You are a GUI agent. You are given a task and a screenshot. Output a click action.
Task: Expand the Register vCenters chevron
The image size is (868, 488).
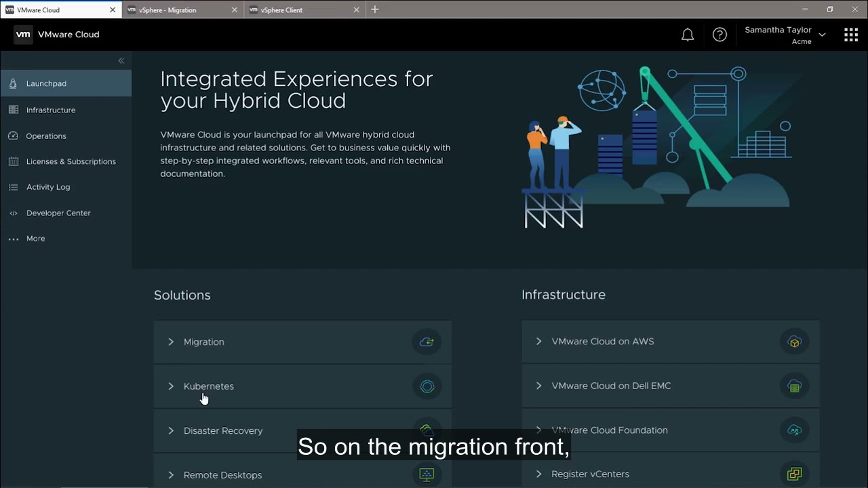pyautogui.click(x=538, y=474)
